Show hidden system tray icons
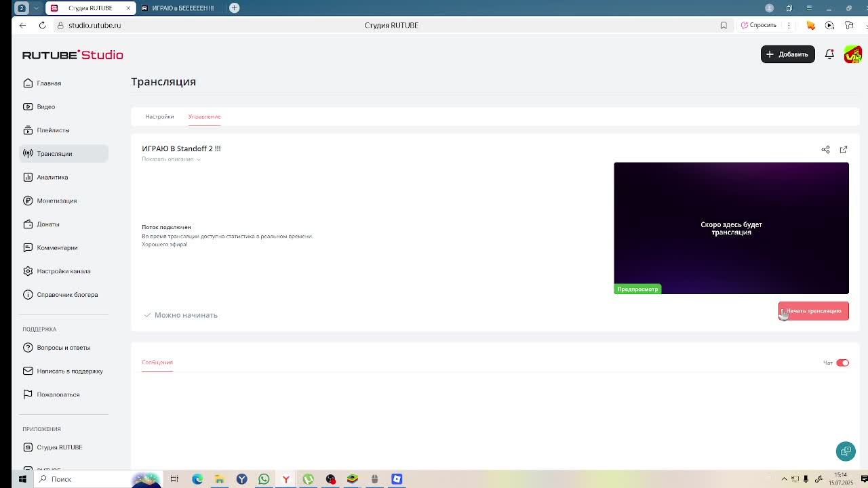Image resolution: width=868 pixels, height=488 pixels. pos(785,479)
